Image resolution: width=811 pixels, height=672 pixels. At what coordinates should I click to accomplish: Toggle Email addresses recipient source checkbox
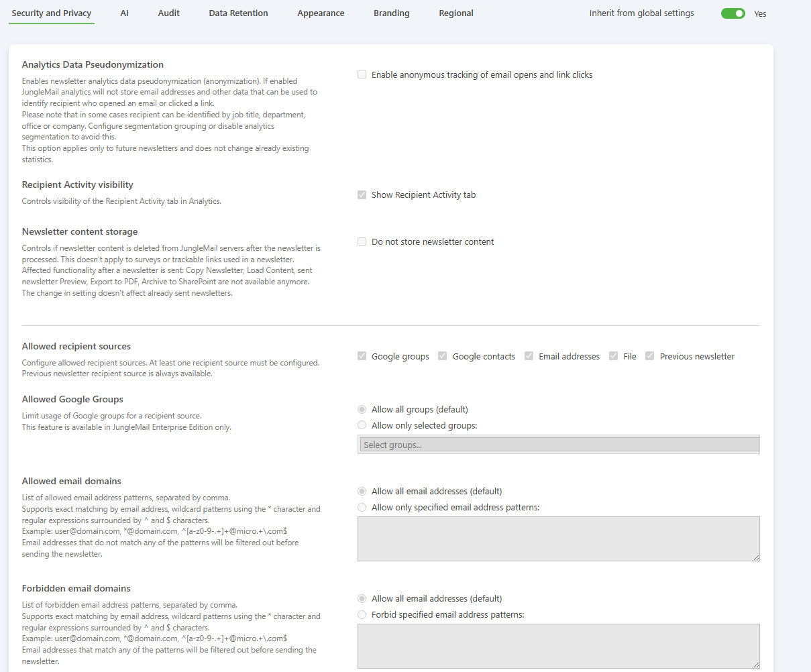click(529, 356)
